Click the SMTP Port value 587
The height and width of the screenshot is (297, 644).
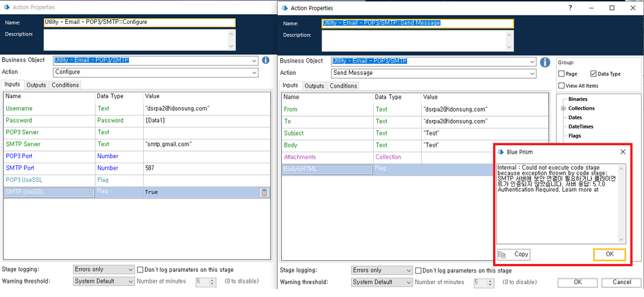pos(151,169)
